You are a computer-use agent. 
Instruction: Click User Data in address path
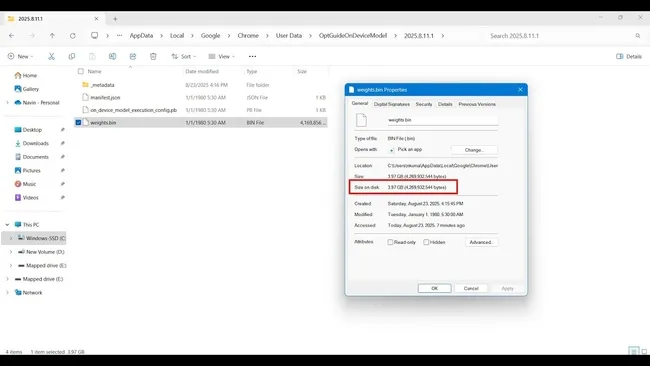click(x=289, y=36)
